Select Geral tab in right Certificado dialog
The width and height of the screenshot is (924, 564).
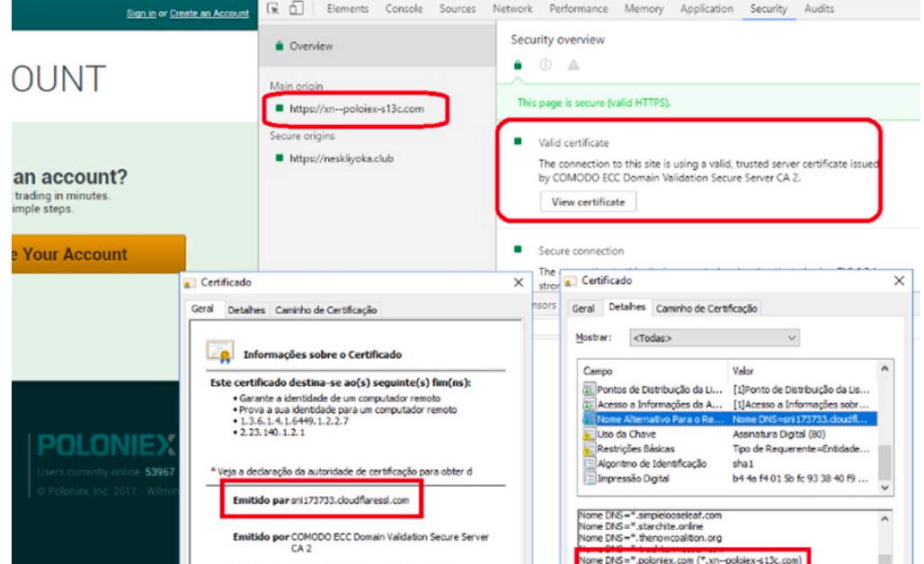(x=583, y=309)
